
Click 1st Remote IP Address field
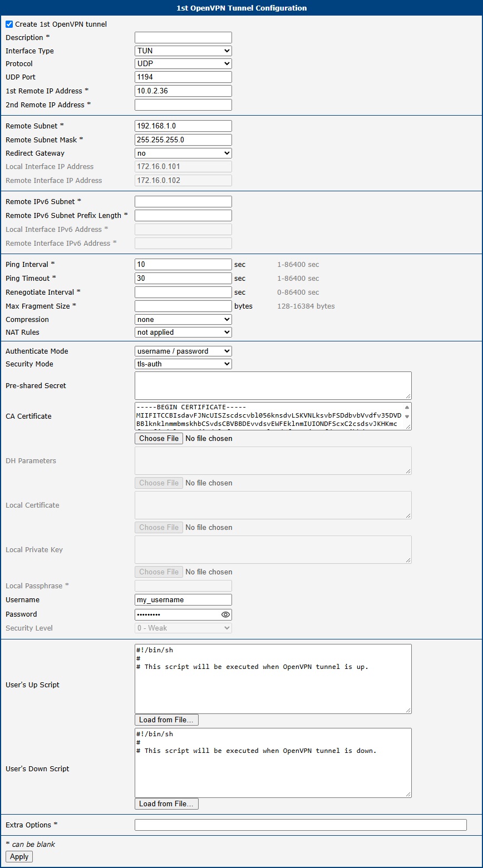183,91
